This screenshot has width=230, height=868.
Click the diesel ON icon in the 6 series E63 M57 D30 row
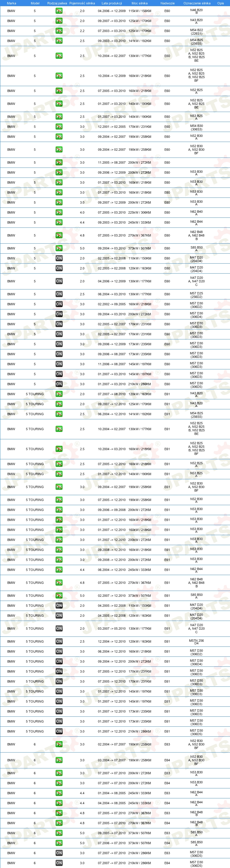pos(59,853)
